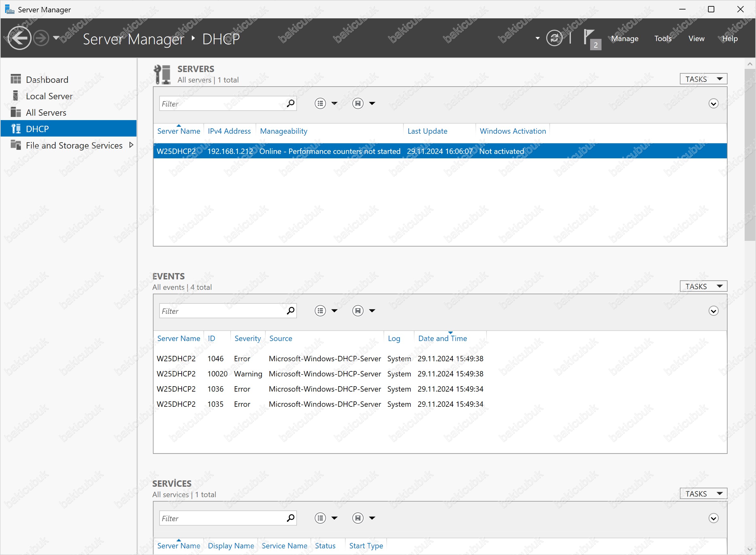Click the File and Storage Services icon

[x=16, y=145]
